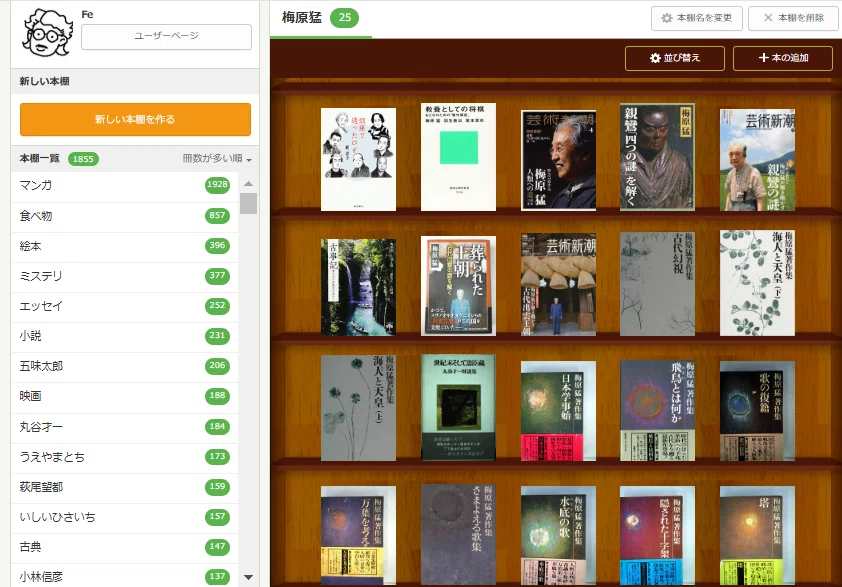Viewport: 842px width, 587px height.
Task: Open the いしいひさいち bookshelf
Action: 124,517
